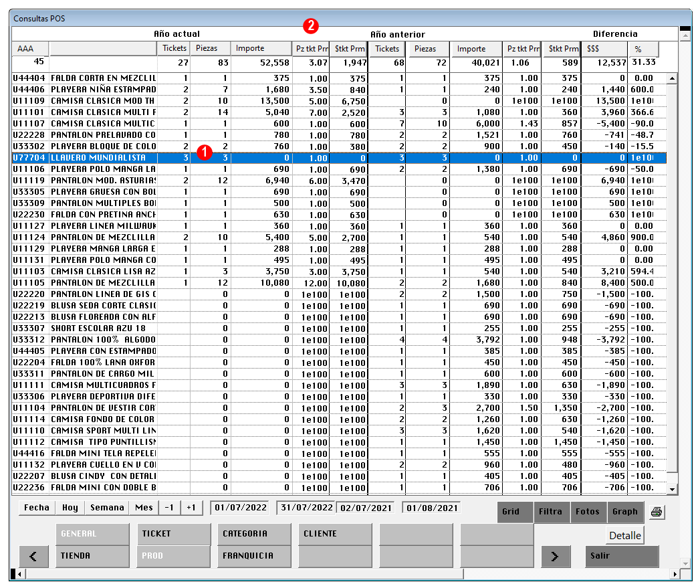Open the Grid view
The width and height of the screenshot is (700, 588).
pos(515,512)
